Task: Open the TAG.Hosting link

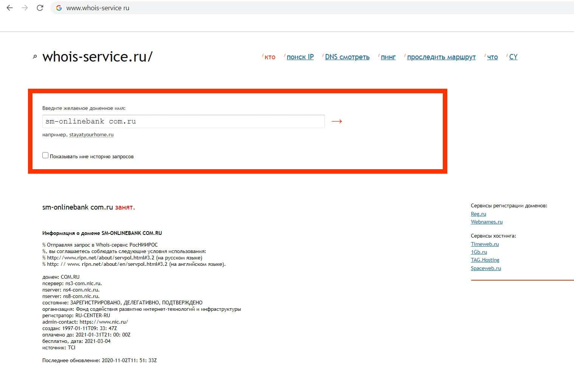Action: click(x=485, y=260)
